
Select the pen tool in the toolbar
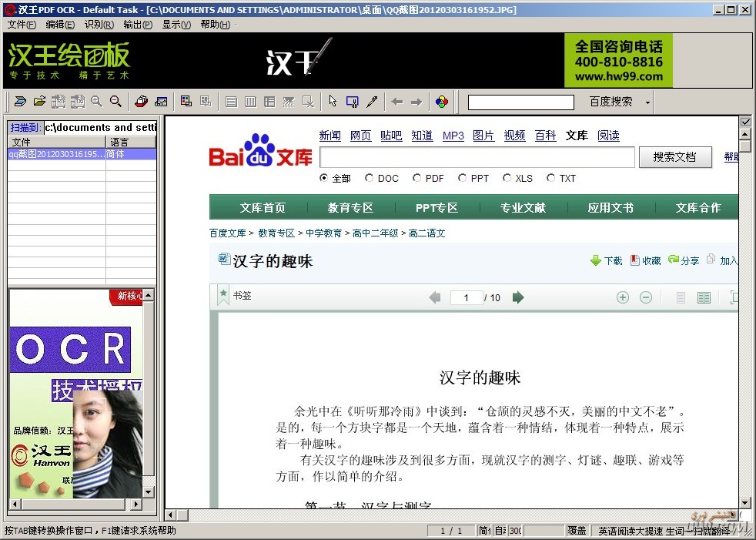pyautogui.click(x=372, y=102)
